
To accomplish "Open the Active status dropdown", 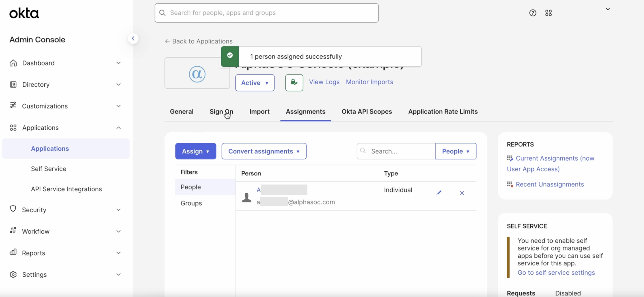I will point(255,83).
